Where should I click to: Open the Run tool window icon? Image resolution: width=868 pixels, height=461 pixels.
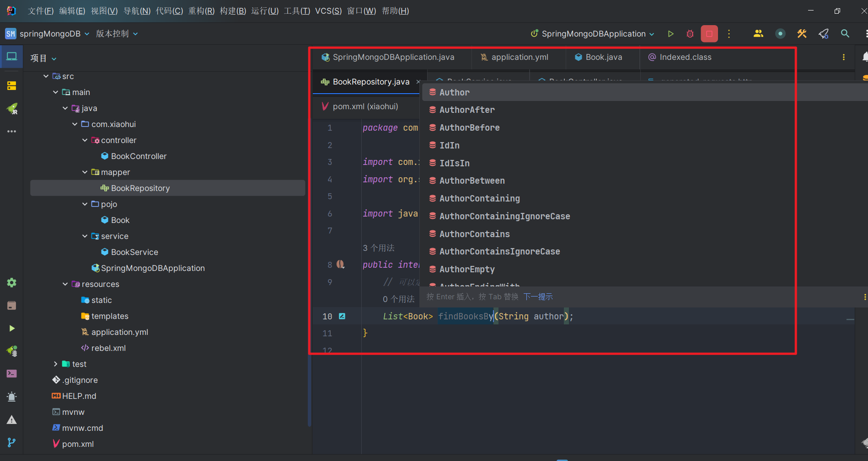tap(11, 328)
